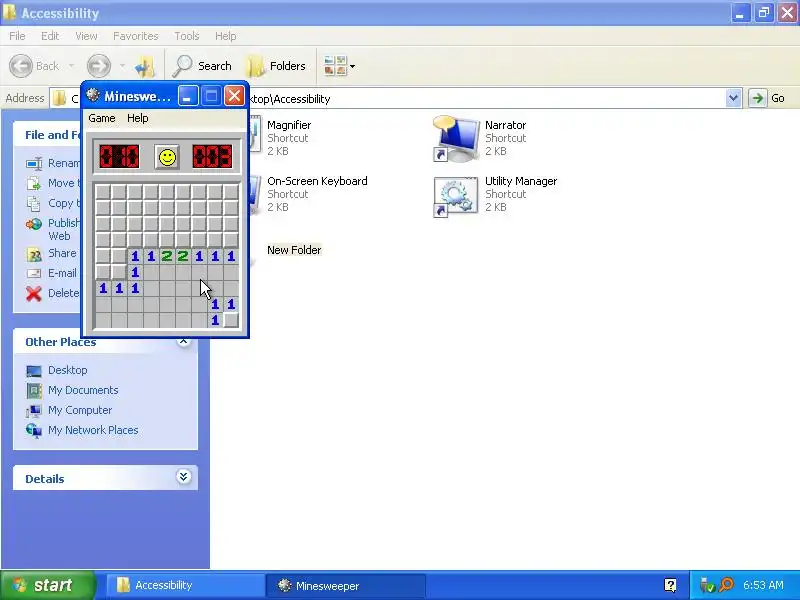This screenshot has width=800, height=600.
Task: Open My Computer link
Action: [80, 410]
